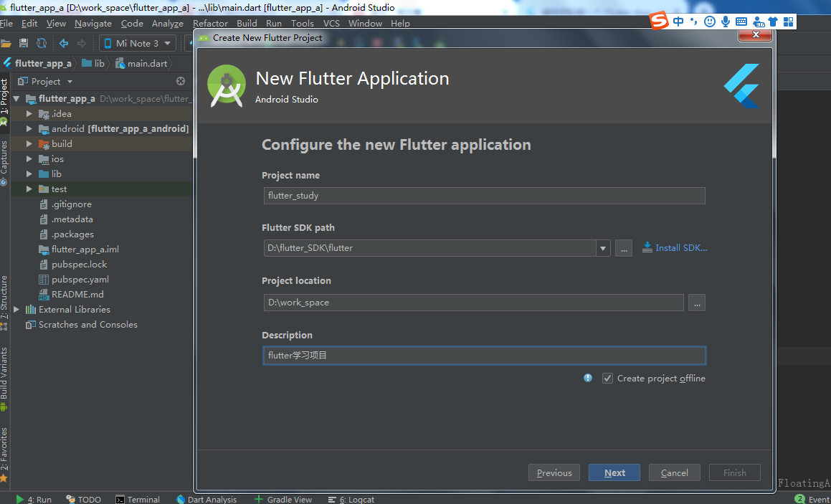Switch to the 7: Structure side tab
The image size is (831, 504).
tap(4, 303)
